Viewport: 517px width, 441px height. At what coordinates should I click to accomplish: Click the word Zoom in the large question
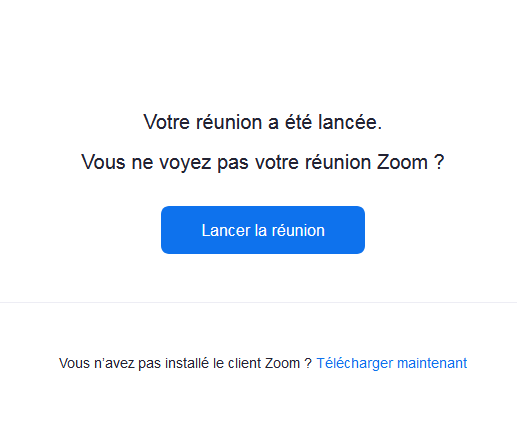(x=403, y=162)
